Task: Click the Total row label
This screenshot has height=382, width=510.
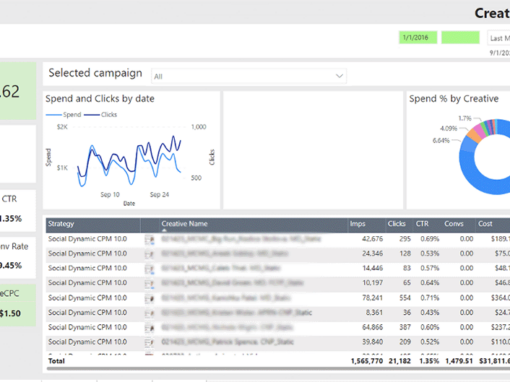Action: [56, 361]
